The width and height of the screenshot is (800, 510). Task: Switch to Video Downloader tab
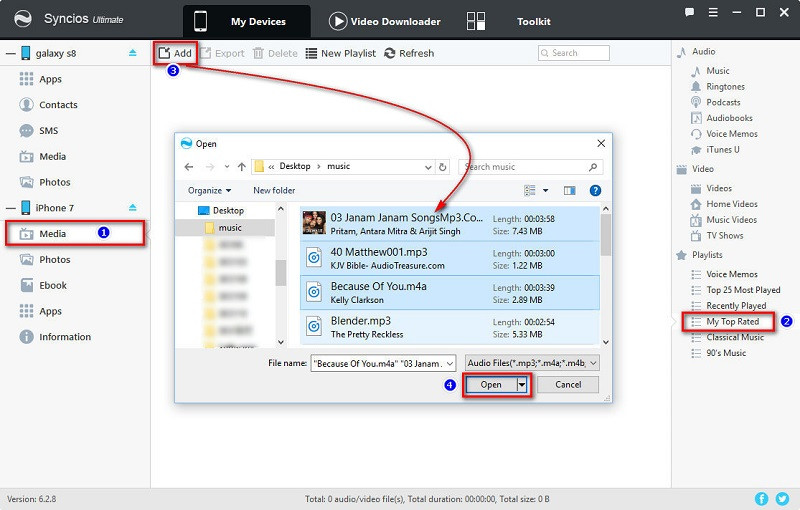pyautogui.click(x=385, y=21)
